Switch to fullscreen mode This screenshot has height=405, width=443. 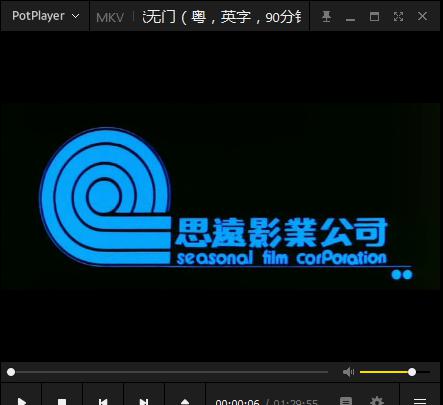click(x=398, y=16)
